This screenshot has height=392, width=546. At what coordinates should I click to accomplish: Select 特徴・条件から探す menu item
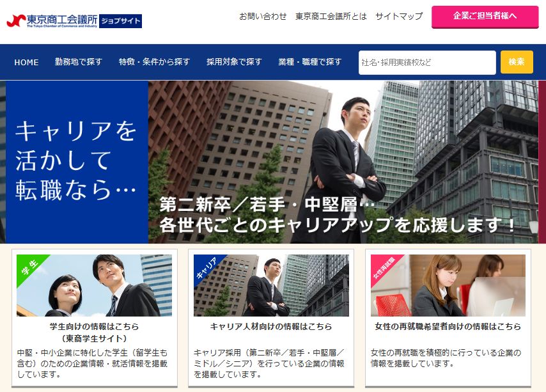154,62
